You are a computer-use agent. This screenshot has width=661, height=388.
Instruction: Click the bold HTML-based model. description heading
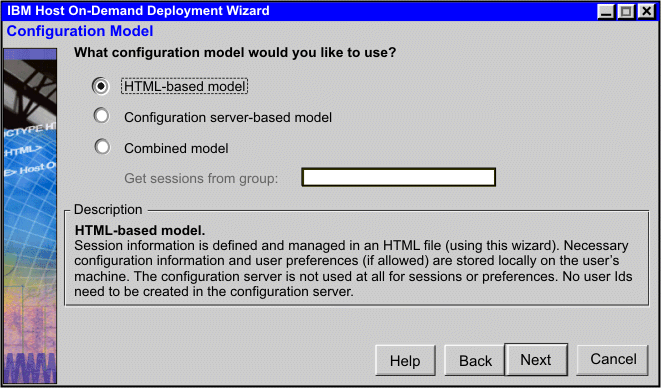click(140, 230)
